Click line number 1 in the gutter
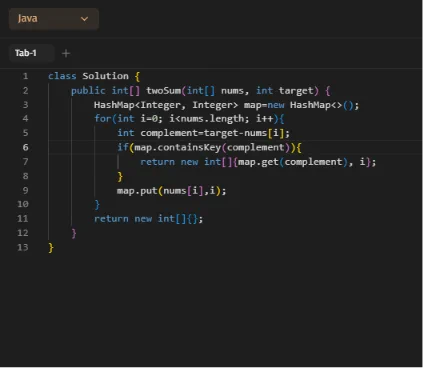 click(25, 76)
